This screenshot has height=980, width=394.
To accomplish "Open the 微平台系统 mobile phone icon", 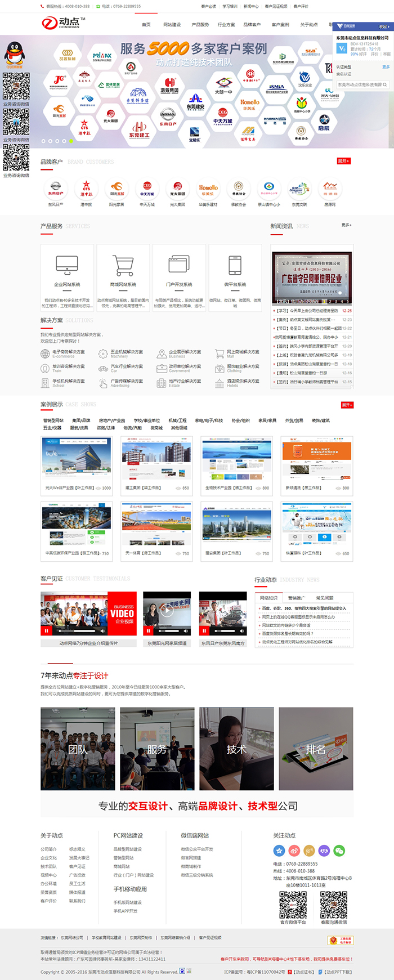I will (x=235, y=264).
